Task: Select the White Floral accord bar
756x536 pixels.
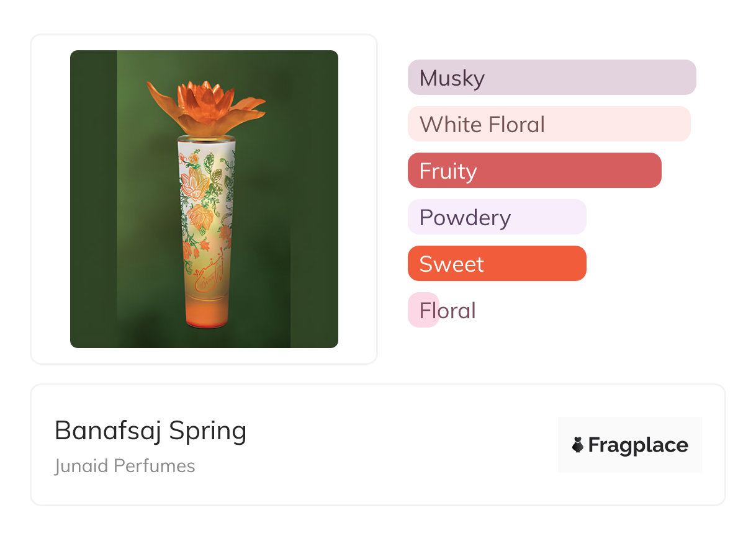Action: point(549,124)
